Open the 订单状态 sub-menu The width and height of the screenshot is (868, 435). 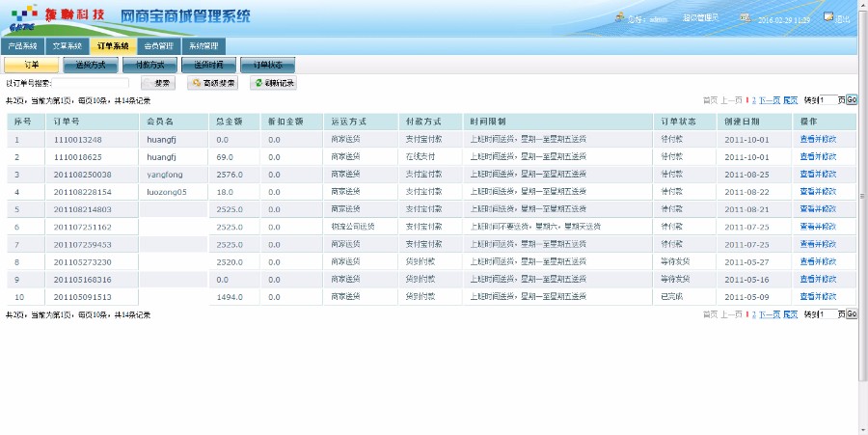click(268, 65)
